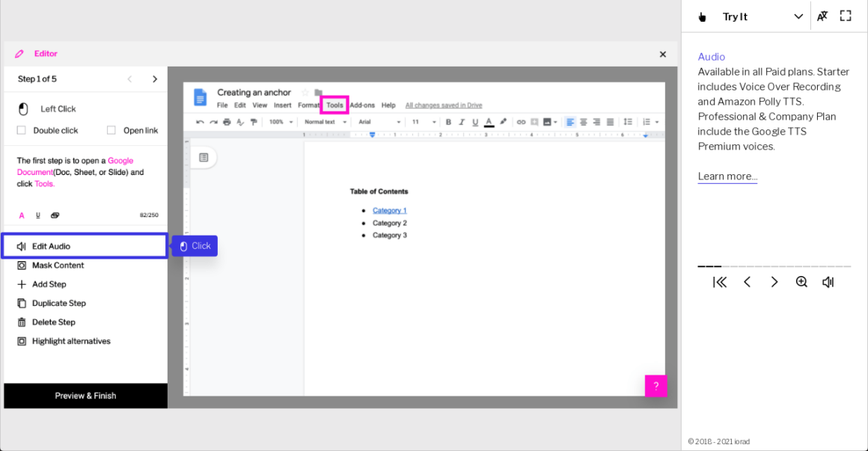The height and width of the screenshot is (451, 868).
Task: Open the Add-ons menu
Action: [x=363, y=105]
